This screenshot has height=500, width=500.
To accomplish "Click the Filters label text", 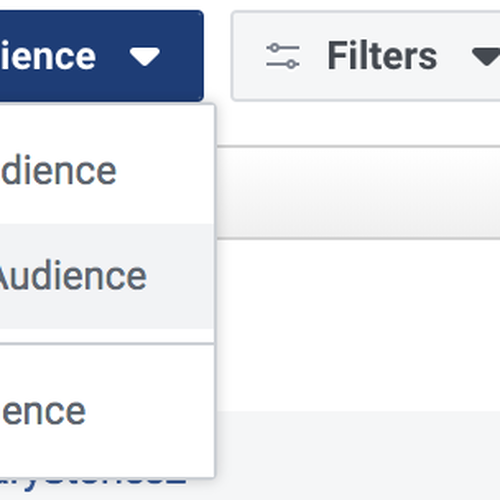I will click(x=382, y=56).
